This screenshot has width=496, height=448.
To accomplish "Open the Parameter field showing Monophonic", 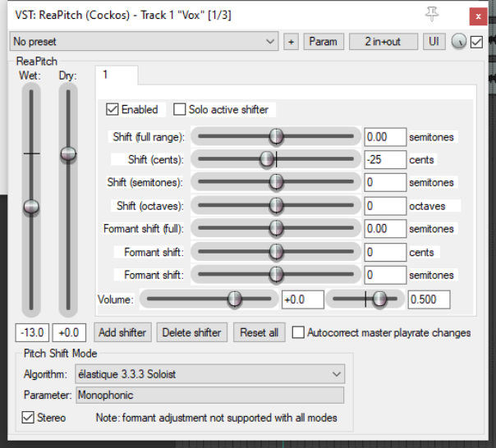I will click(x=209, y=395).
